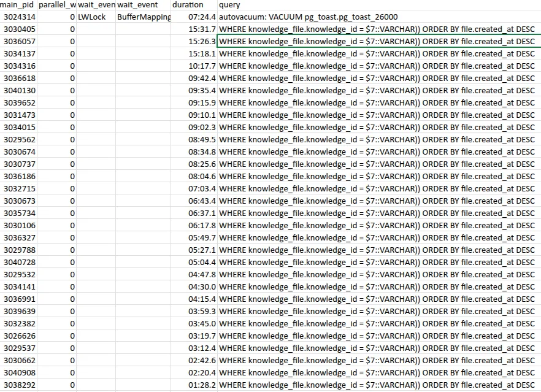541x392 pixels.
Task: Select pid cell 3030662
Action: 18,360
